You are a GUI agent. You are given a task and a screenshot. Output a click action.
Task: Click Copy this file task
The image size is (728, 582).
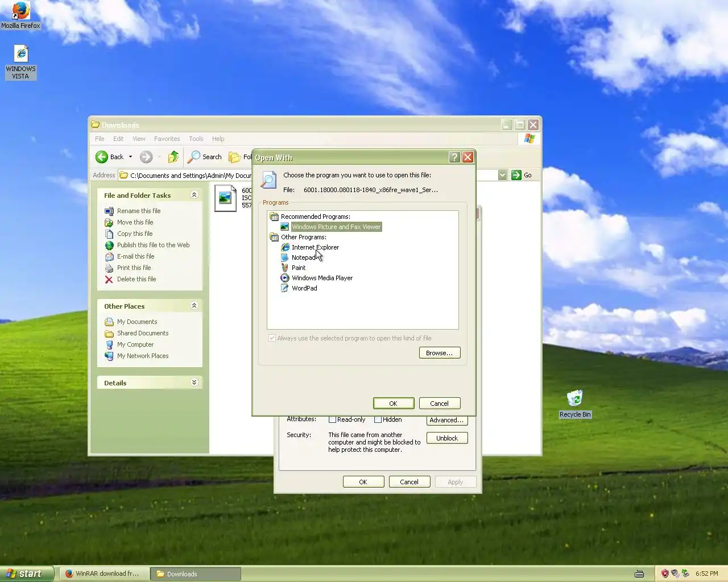pyautogui.click(x=135, y=234)
